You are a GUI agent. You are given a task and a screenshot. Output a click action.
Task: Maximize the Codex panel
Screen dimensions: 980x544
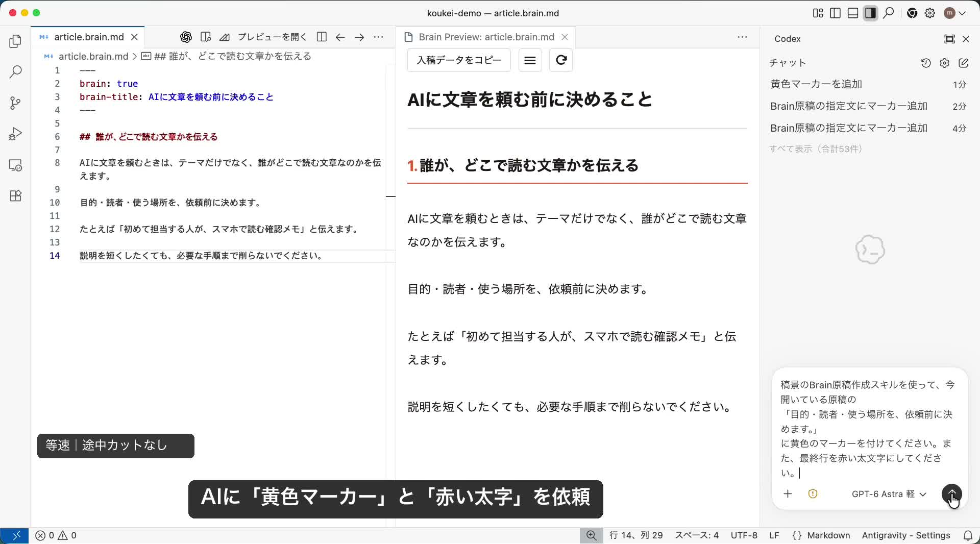[949, 39]
